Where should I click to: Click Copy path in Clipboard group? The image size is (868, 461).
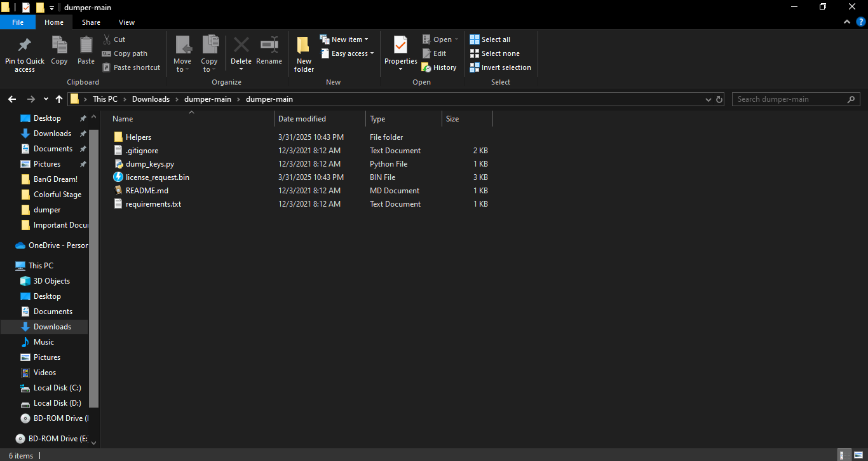[125, 53]
